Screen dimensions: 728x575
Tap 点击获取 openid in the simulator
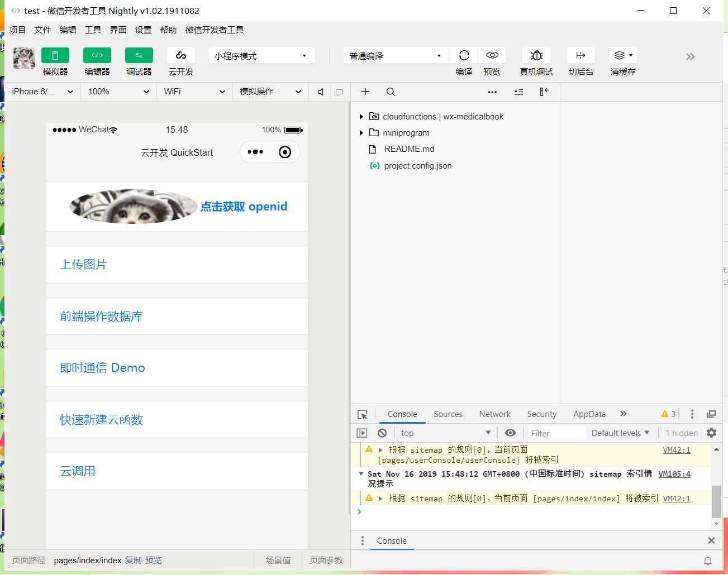click(x=244, y=207)
